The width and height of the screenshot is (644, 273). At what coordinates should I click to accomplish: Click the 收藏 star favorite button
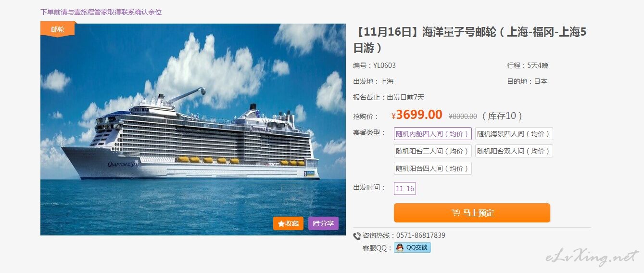pyautogui.click(x=288, y=223)
